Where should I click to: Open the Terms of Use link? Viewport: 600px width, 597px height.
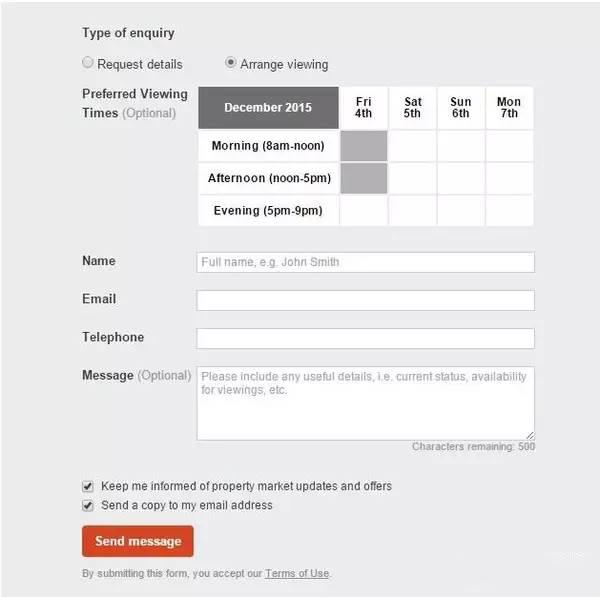click(x=297, y=573)
